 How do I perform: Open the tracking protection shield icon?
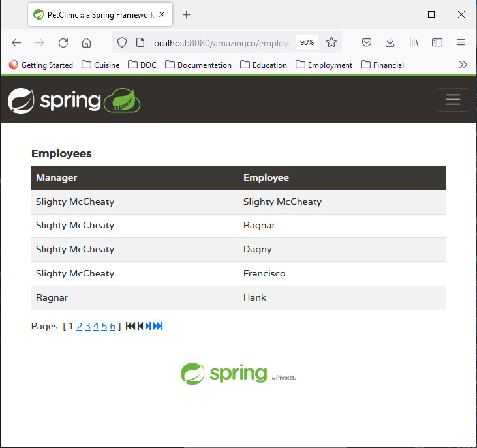(122, 42)
